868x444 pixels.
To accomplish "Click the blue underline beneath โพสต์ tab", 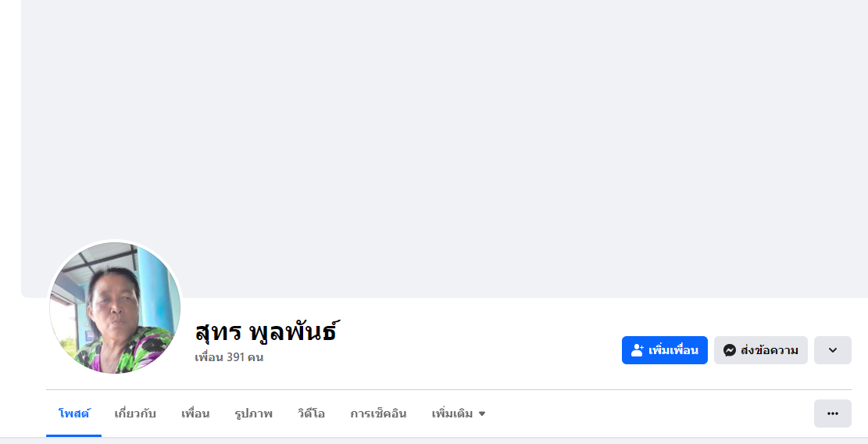I will 74,435.
